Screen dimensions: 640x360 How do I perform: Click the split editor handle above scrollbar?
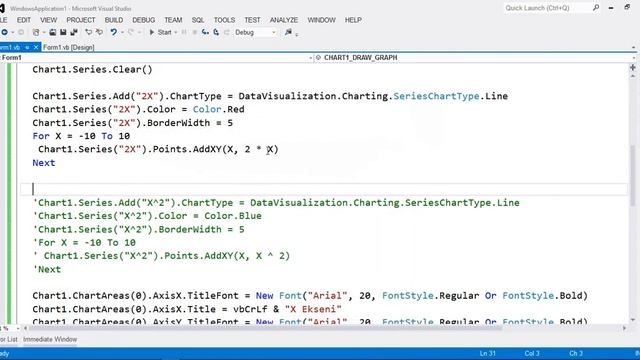click(x=633, y=67)
